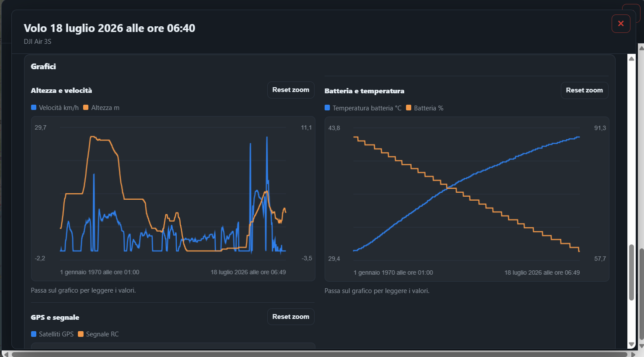Viewport: 644px width, 357px height.
Task: Click the horizontal scrollbar right arrow
Action: 633,354
